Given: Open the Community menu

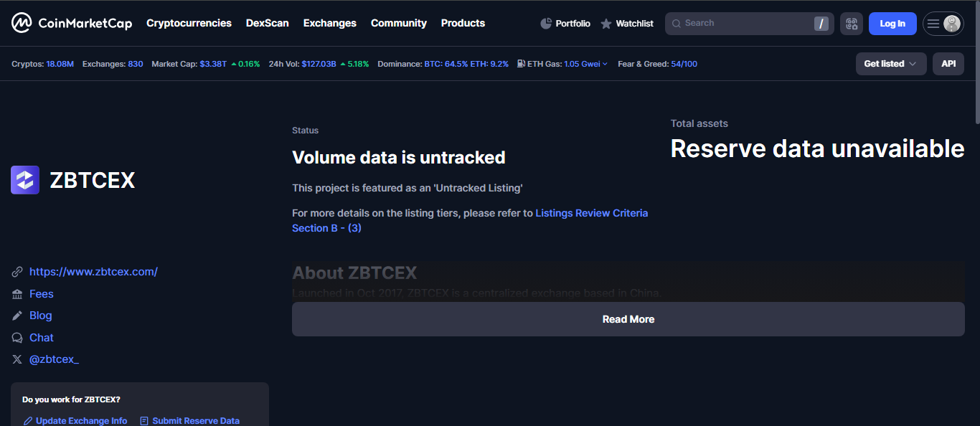Looking at the screenshot, I should pos(399,23).
